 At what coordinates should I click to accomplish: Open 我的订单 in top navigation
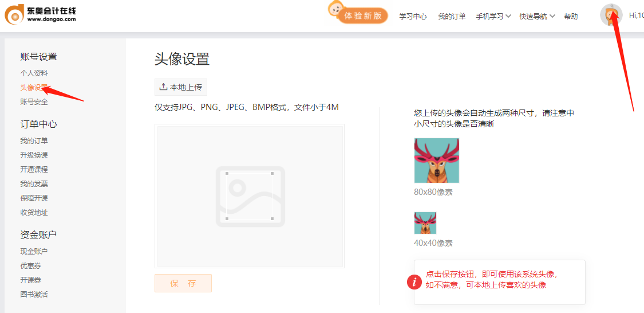pyautogui.click(x=452, y=17)
